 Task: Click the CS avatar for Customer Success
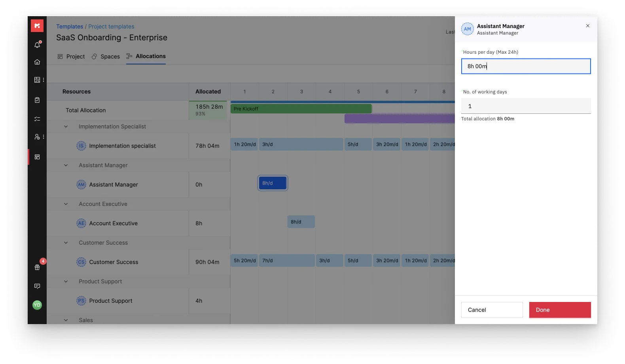81,262
